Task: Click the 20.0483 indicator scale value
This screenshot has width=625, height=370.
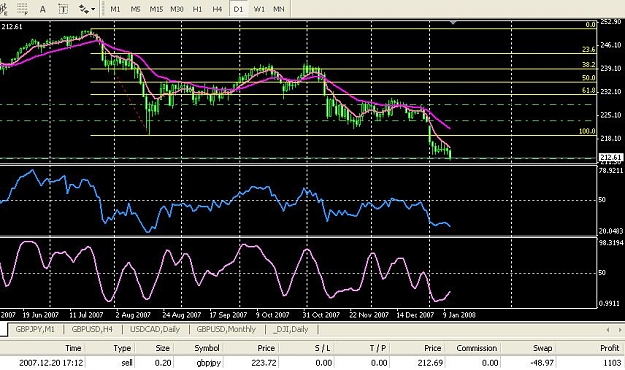Action: [611, 231]
